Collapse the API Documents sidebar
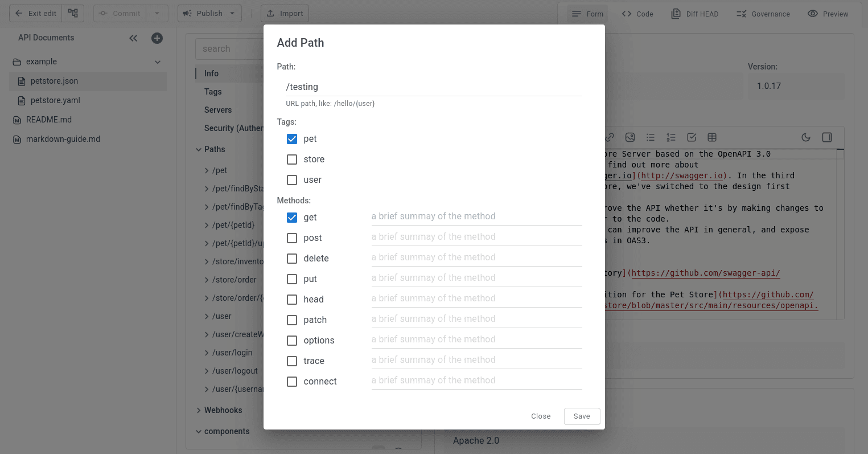This screenshot has height=454, width=868. coord(133,38)
